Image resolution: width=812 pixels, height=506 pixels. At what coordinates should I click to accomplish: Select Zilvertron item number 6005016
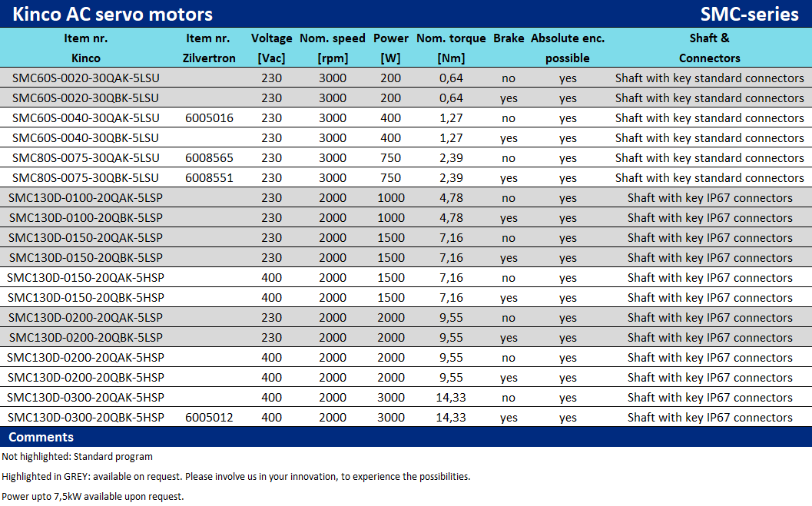point(210,118)
